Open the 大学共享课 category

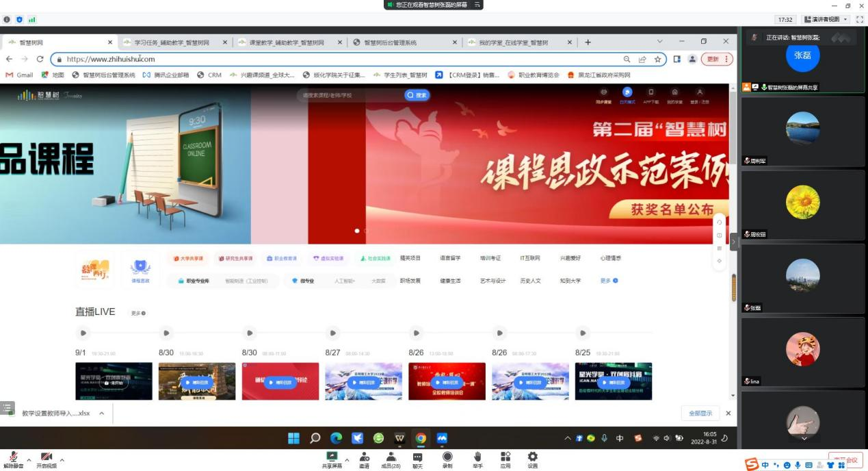(x=188, y=259)
